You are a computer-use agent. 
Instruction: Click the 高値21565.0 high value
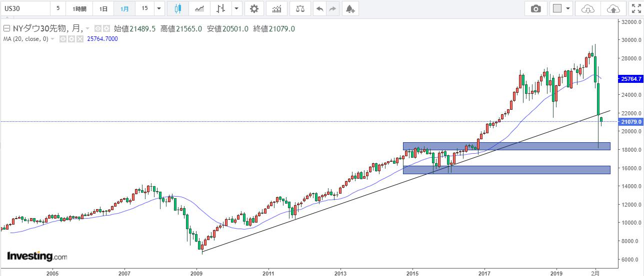click(x=181, y=29)
